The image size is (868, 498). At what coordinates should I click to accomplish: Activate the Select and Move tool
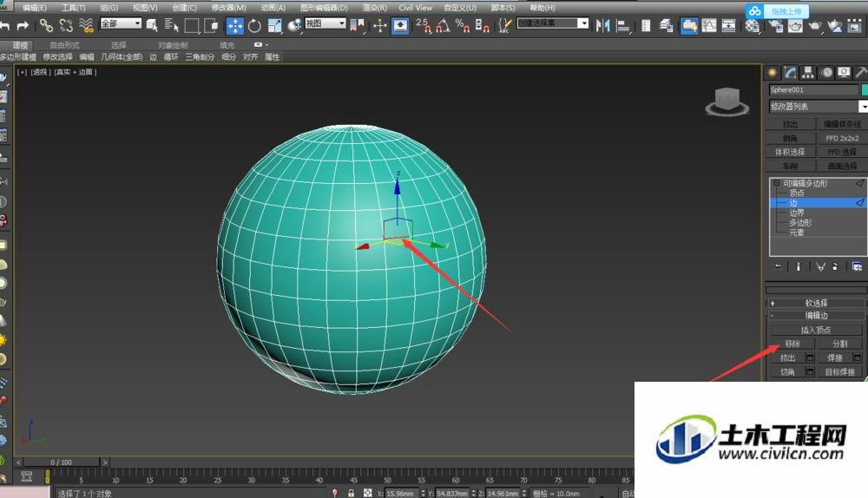(x=234, y=25)
